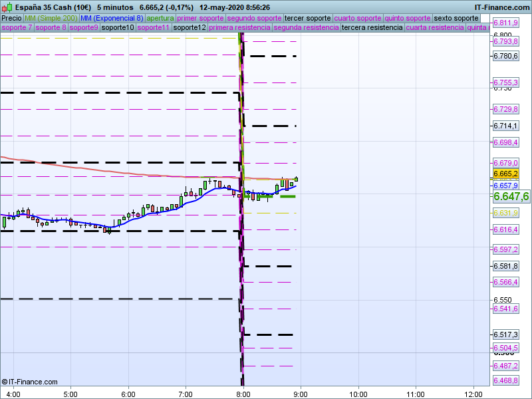
Task: Click the 4:00 time axis label
Action: (13, 394)
